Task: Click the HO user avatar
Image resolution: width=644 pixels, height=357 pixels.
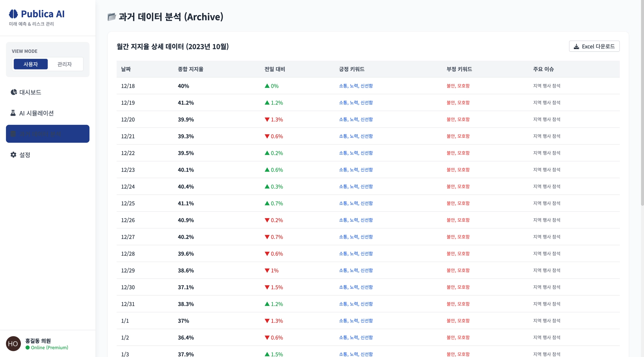Action: tap(13, 343)
